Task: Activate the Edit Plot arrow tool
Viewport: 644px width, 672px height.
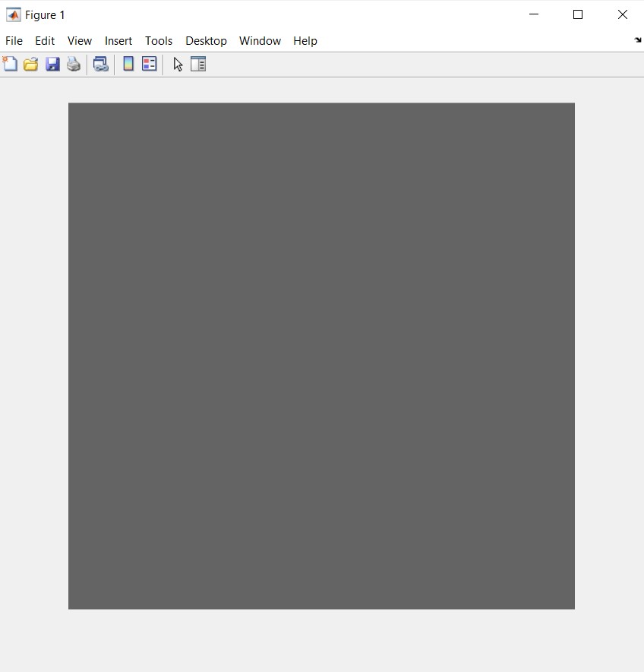Action: 177,64
